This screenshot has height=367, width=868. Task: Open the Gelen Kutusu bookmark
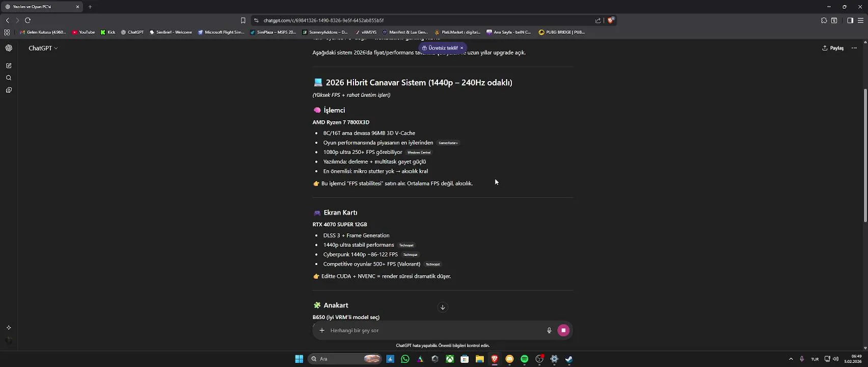(x=43, y=32)
